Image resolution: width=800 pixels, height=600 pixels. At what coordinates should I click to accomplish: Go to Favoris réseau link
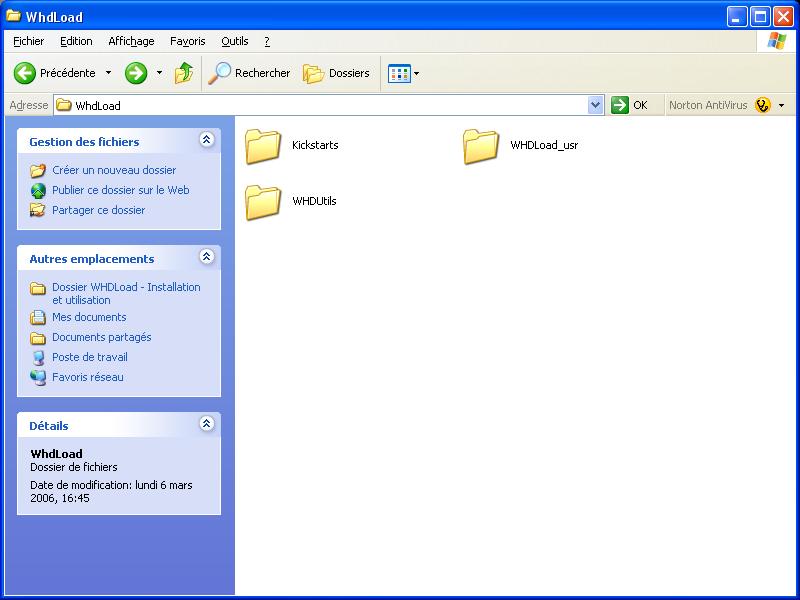(x=88, y=377)
